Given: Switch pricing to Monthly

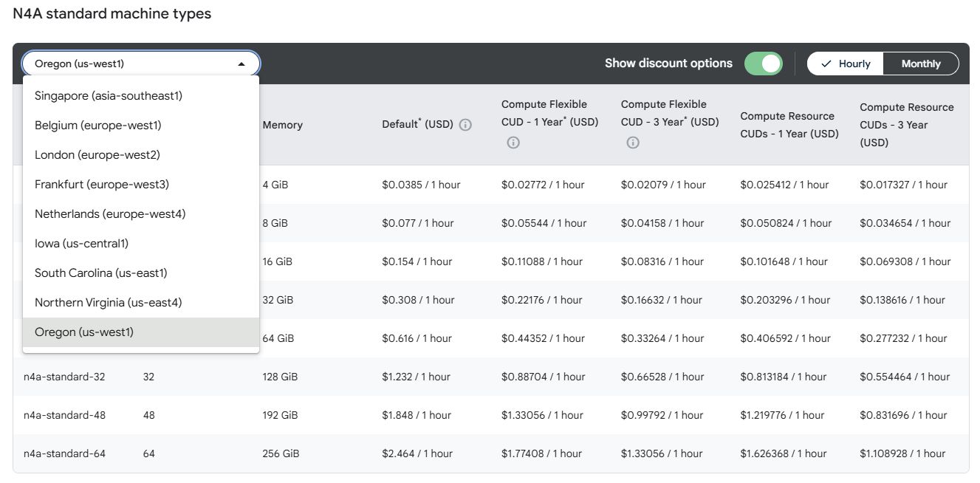Looking at the screenshot, I should coord(920,64).
